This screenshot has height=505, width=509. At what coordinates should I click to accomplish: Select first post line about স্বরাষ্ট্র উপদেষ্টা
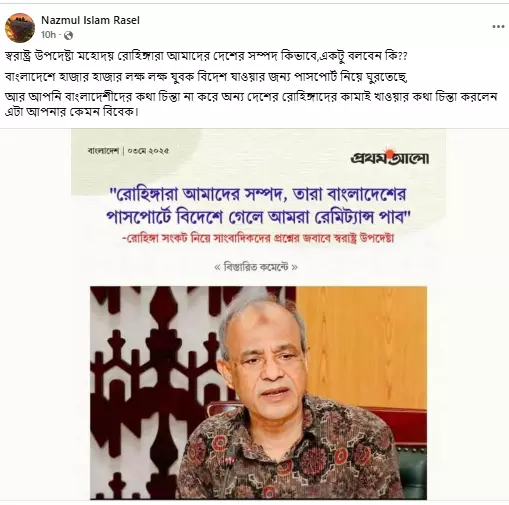[206, 56]
